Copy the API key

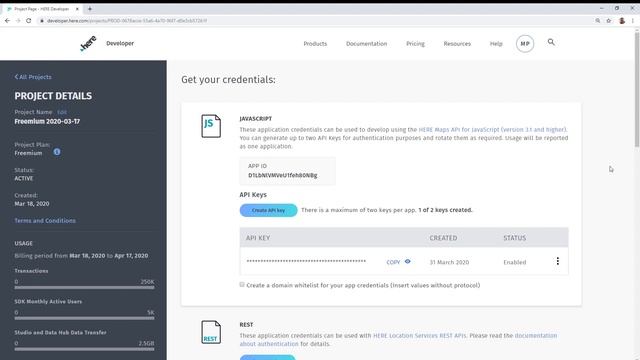click(393, 262)
